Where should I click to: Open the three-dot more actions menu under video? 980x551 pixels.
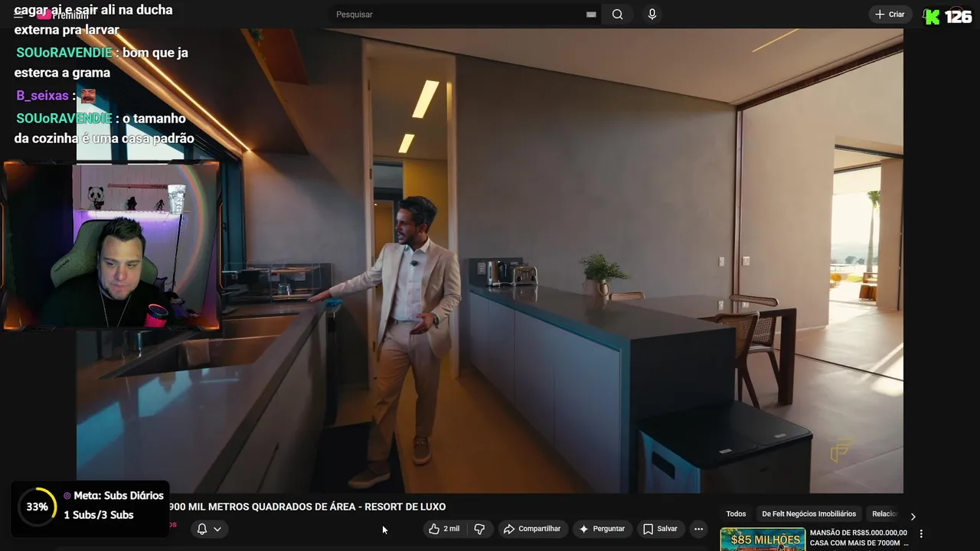click(698, 529)
